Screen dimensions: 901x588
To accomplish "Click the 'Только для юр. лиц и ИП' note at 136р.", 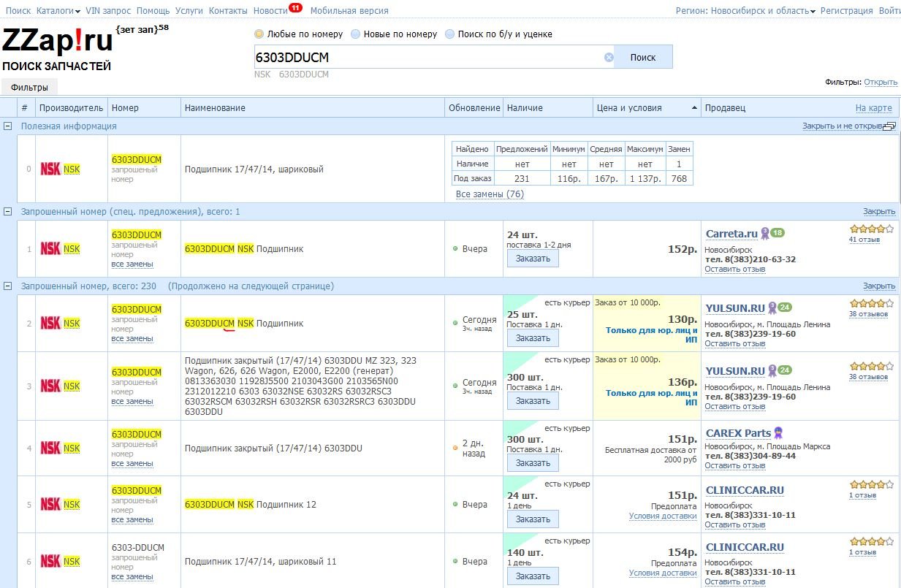I will coord(651,398).
